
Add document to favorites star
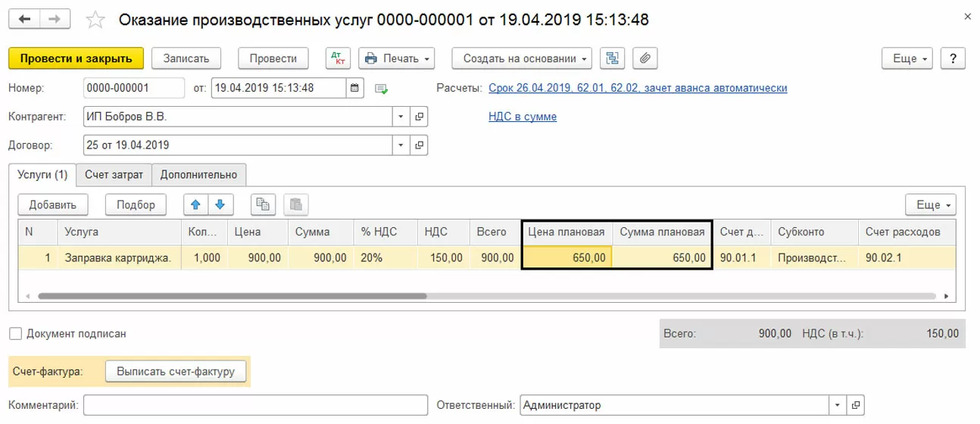pos(96,20)
